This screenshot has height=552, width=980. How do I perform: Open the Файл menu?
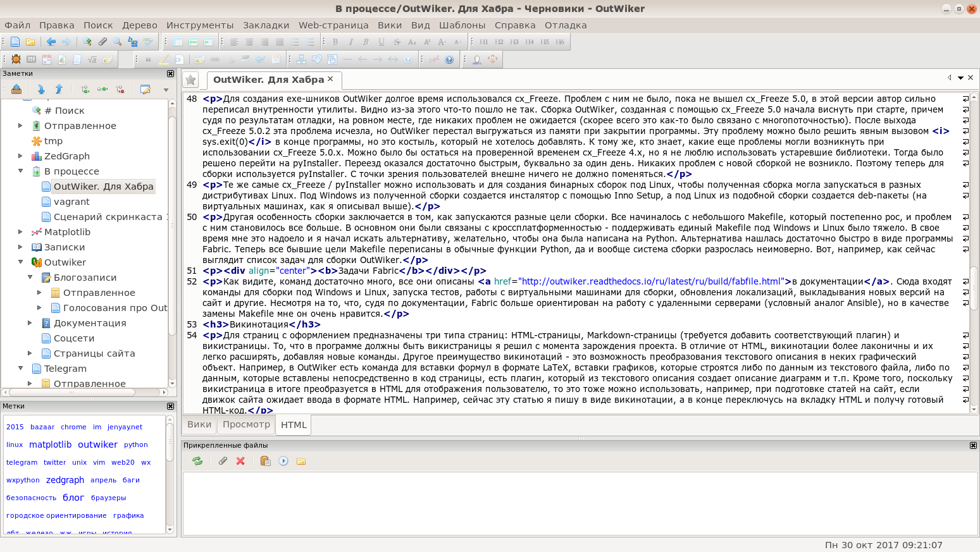click(x=18, y=25)
